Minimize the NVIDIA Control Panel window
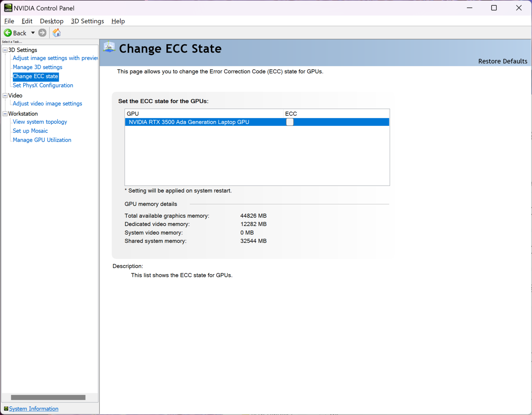Image resolution: width=532 pixels, height=415 pixels. pos(470,8)
